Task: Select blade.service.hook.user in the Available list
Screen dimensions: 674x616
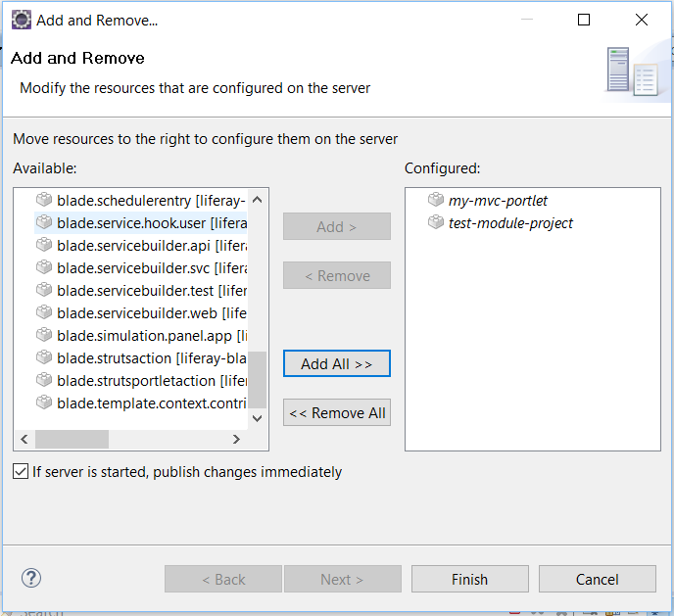Action: (x=140, y=223)
